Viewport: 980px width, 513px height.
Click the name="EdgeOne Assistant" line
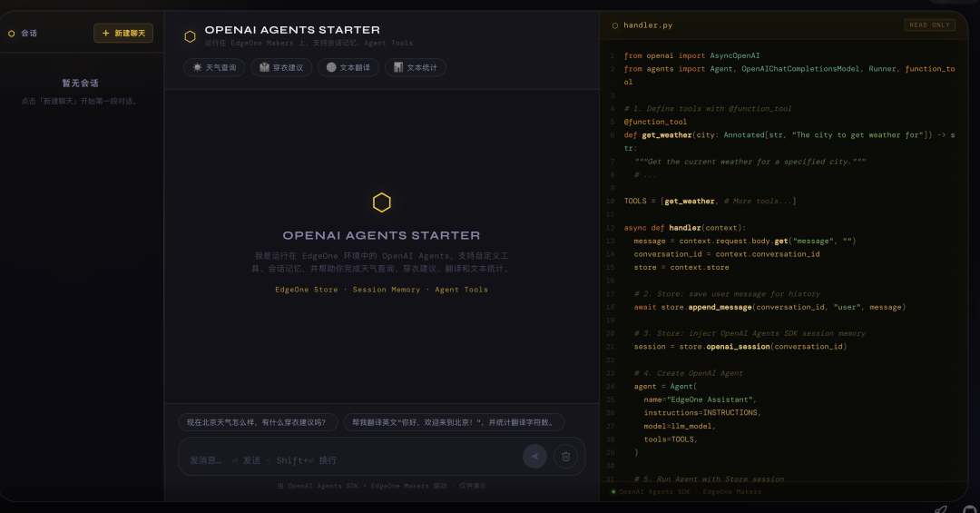pos(700,400)
